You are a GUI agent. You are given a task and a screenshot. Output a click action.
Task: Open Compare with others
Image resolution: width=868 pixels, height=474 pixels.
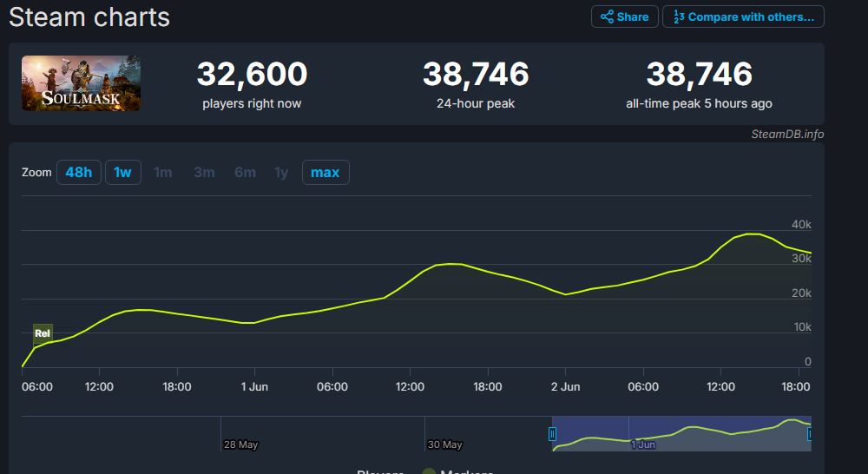click(x=743, y=16)
